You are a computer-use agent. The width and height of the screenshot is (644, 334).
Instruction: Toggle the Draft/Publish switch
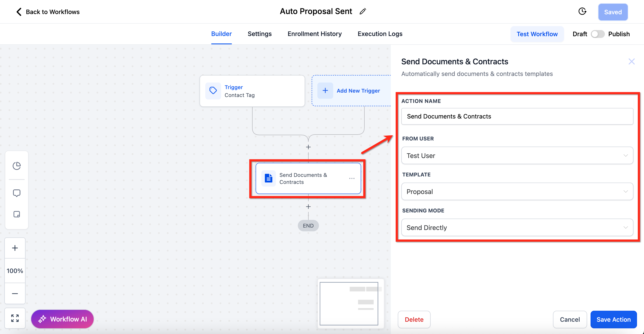click(x=597, y=34)
